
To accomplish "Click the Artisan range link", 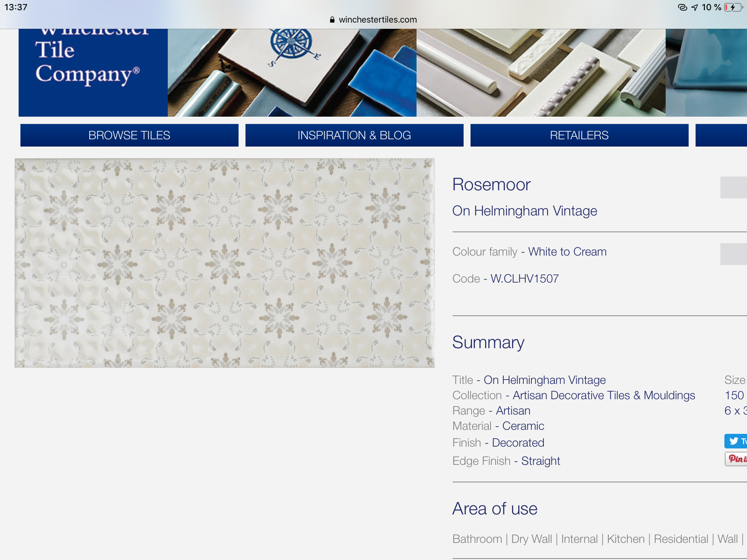I will [513, 411].
